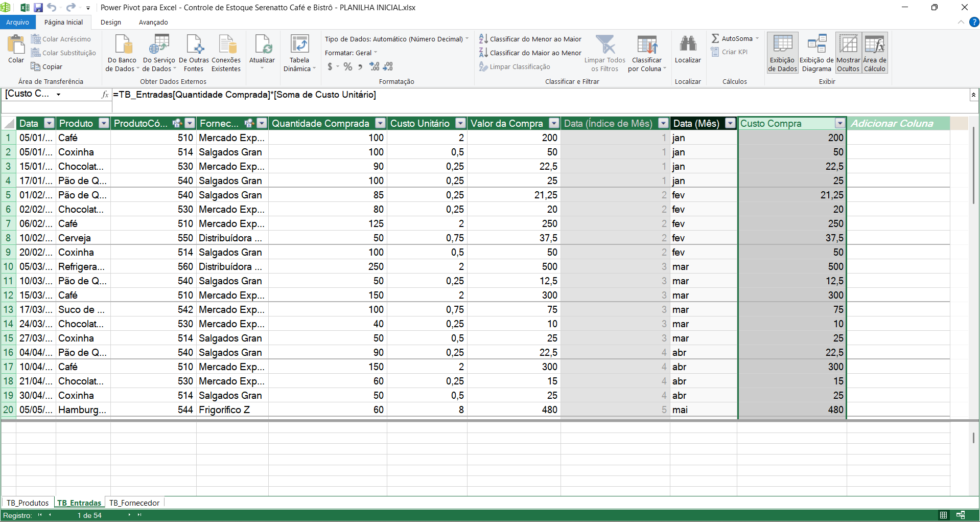980x522 pixels.
Task: Toggle Mostrar Ocultos button
Action: (x=849, y=53)
